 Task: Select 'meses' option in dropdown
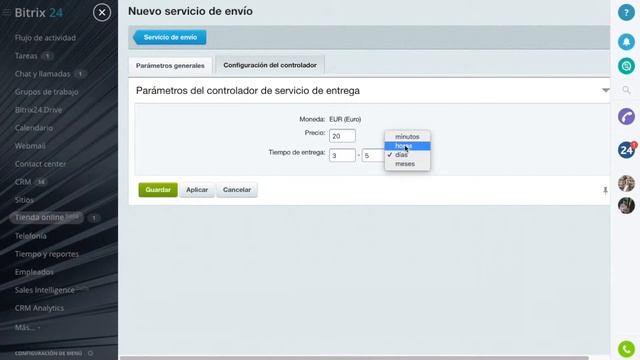click(x=407, y=164)
